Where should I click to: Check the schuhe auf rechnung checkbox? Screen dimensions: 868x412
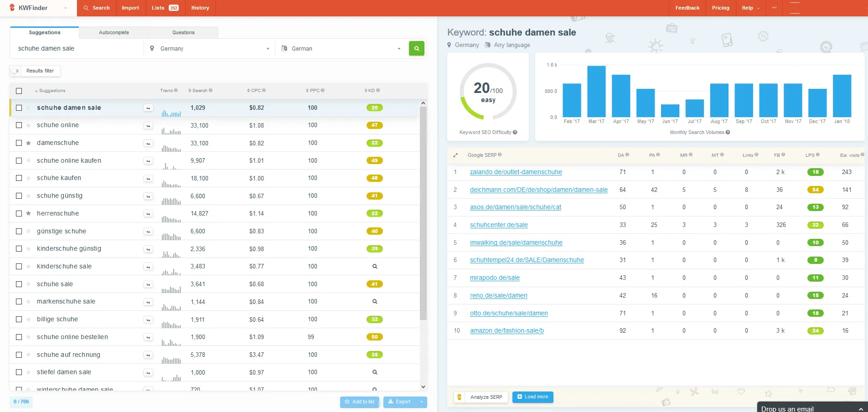point(19,355)
